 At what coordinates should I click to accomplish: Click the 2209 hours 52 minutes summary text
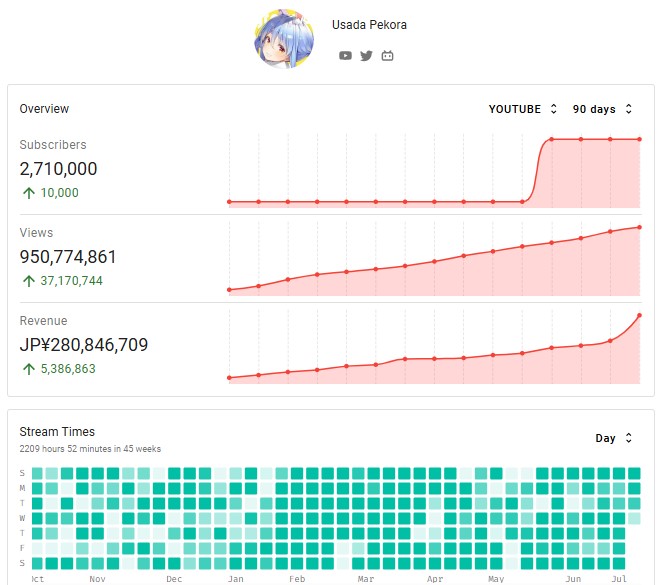coord(90,448)
